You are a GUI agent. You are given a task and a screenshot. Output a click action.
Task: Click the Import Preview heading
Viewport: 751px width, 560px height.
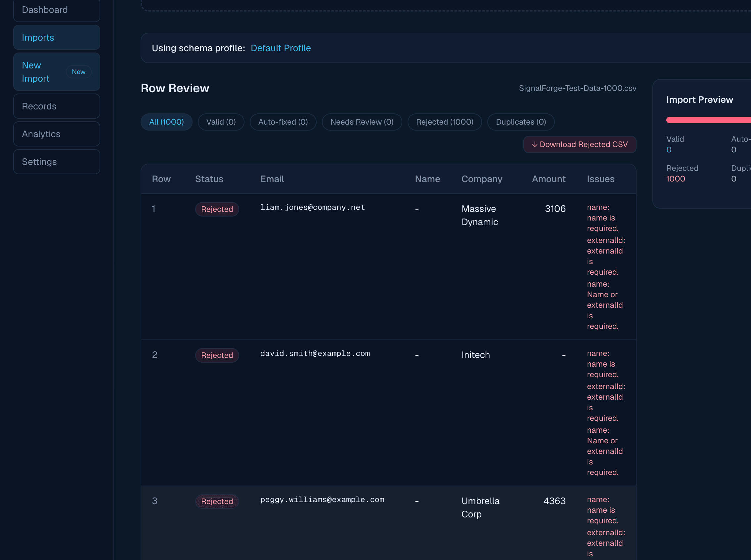[699, 100]
